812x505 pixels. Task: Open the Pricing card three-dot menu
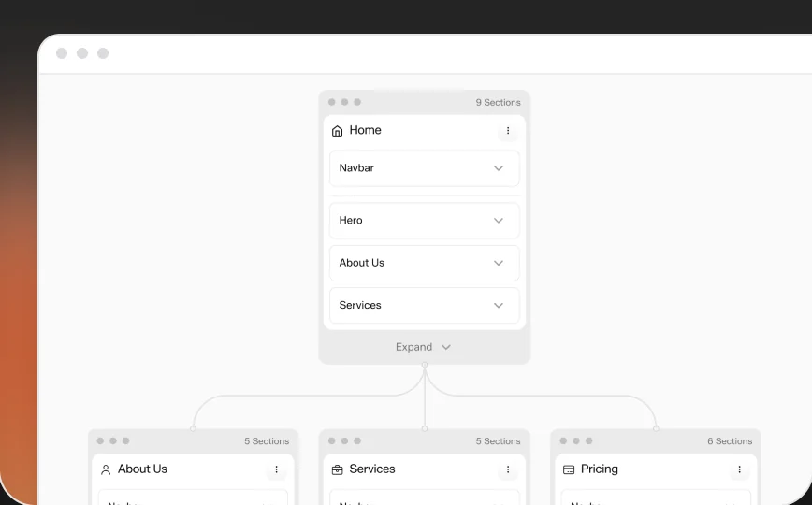[x=739, y=469]
